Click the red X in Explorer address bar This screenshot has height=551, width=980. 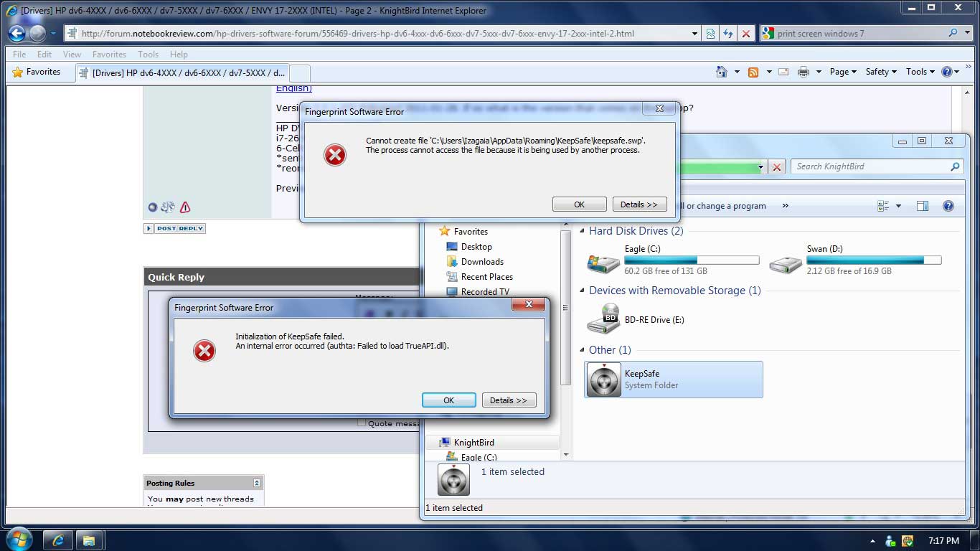pos(776,167)
